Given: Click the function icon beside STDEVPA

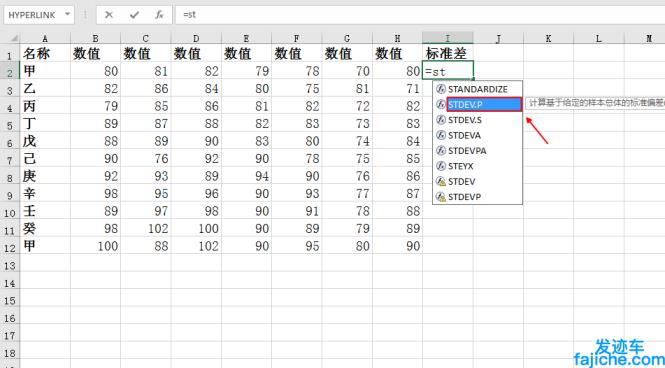Looking at the screenshot, I should pyautogui.click(x=441, y=151).
